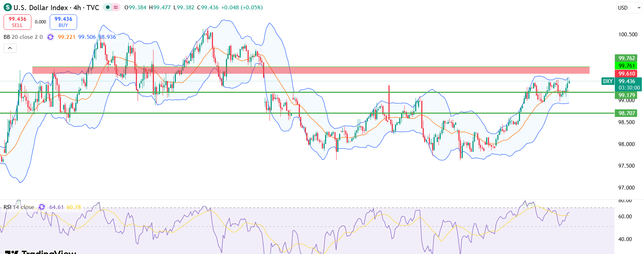Click the open price value O99.384
The image size is (644, 254).
[135, 7]
